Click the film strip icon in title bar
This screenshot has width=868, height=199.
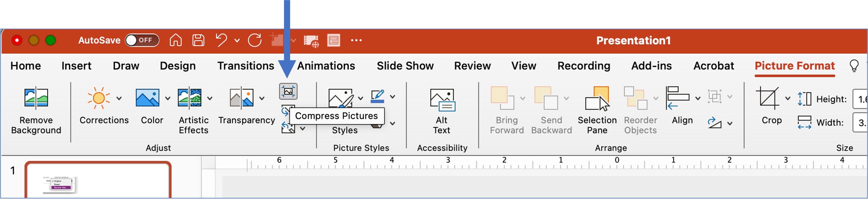click(x=311, y=41)
